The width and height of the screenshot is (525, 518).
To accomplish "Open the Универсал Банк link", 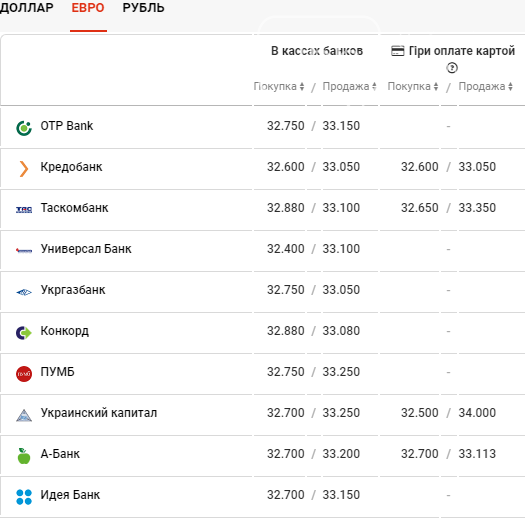I will click(x=86, y=249).
